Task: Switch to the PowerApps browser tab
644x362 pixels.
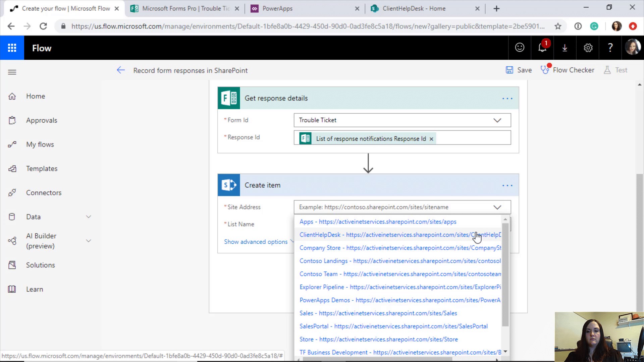Action: [304, 9]
